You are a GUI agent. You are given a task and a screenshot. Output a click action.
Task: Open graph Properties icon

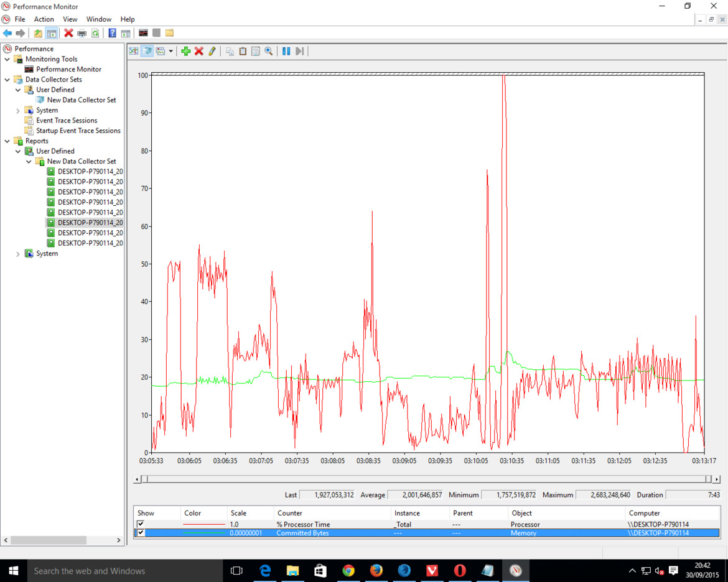[x=255, y=51]
